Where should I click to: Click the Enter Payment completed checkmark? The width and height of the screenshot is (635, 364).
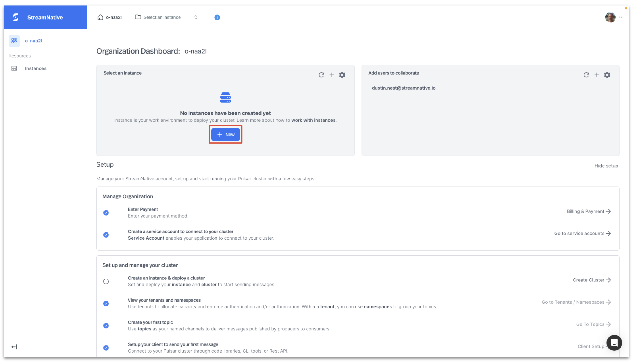click(106, 213)
